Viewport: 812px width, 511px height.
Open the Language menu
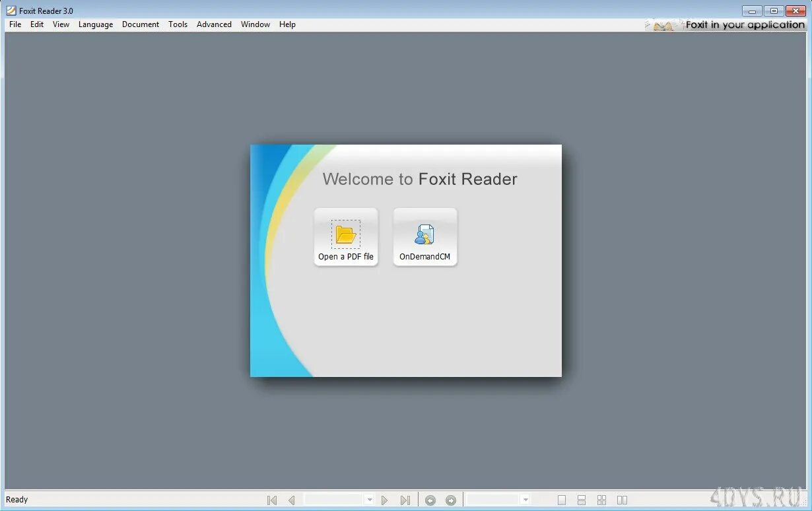pyautogui.click(x=96, y=24)
